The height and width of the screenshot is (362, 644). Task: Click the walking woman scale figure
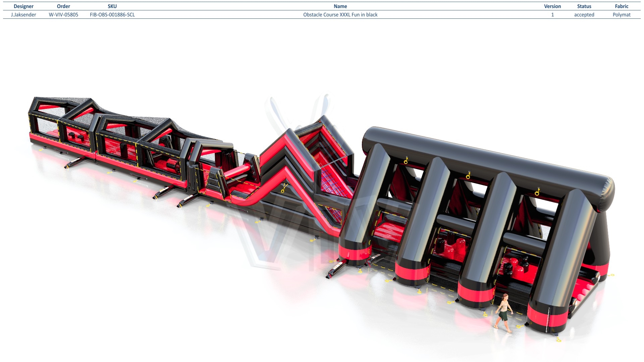click(503, 313)
